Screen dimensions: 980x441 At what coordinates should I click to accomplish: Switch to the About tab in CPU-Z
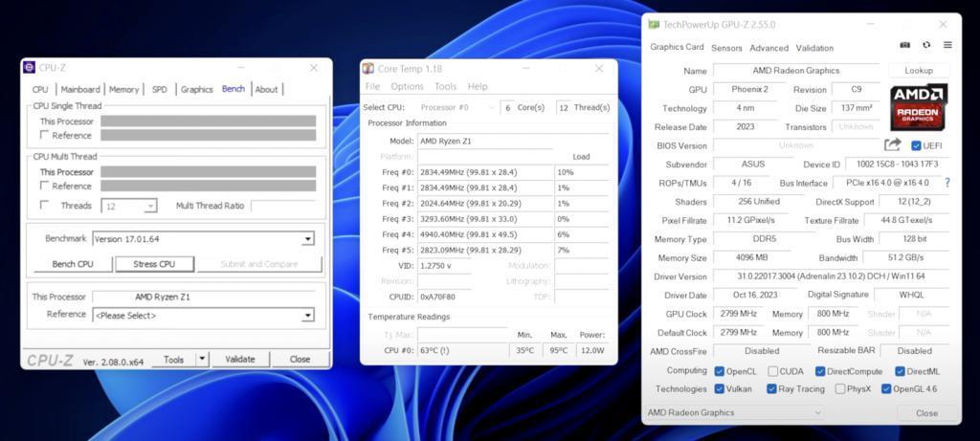(x=266, y=89)
